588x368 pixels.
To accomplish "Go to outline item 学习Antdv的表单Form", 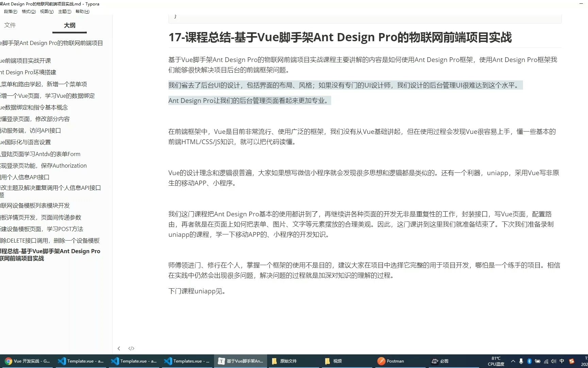I will tap(40, 154).
